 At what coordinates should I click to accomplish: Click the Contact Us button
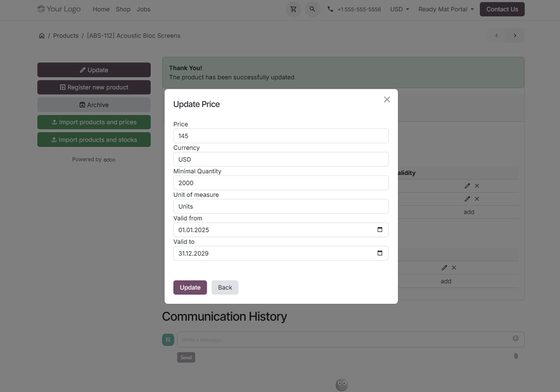pyautogui.click(x=502, y=9)
